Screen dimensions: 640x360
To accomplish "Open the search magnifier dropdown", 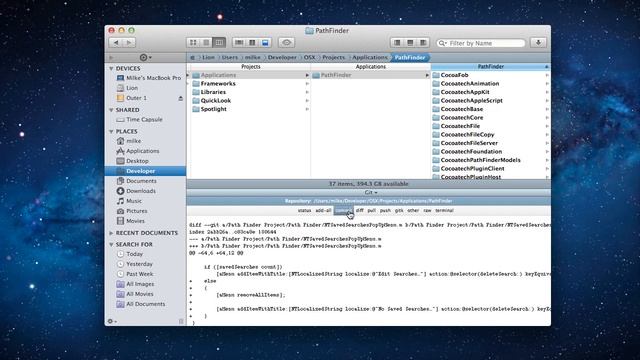I will 442,43.
